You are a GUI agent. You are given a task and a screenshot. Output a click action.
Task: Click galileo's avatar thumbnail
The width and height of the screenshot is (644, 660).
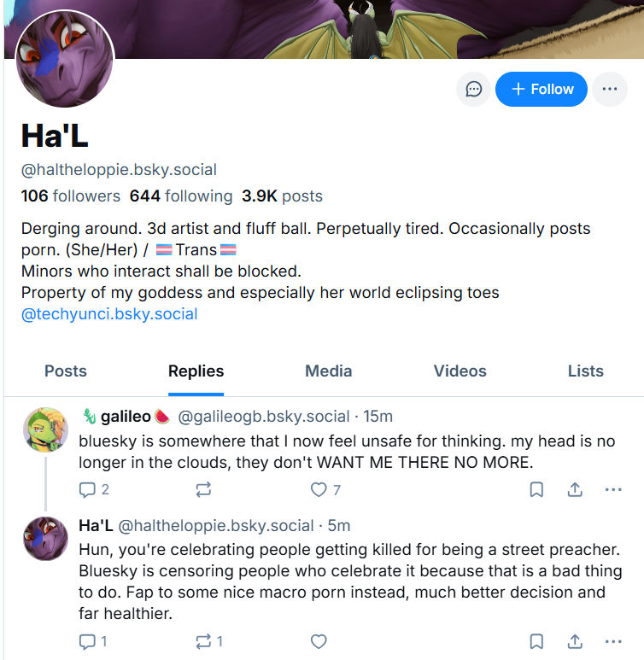point(45,429)
